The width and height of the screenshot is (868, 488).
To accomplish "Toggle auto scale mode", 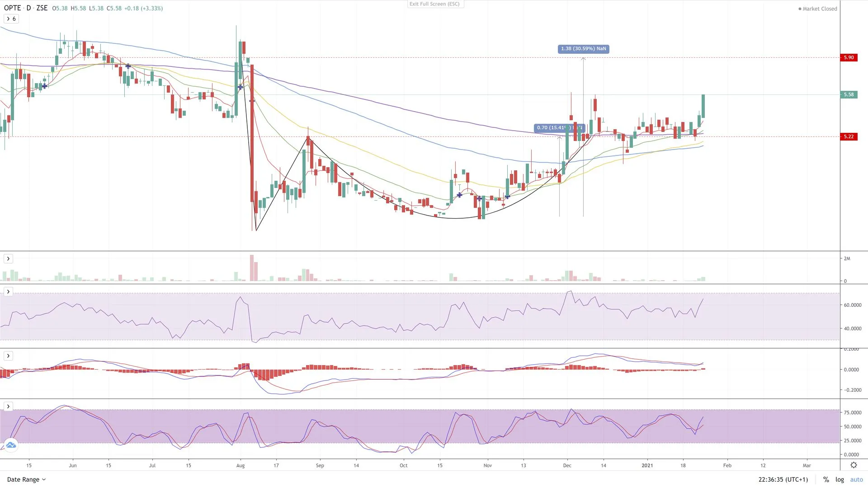I will (856, 479).
